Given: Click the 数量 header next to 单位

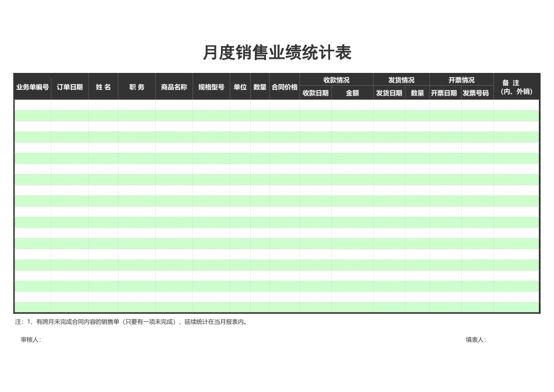Looking at the screenshot, I should tap(260, 86).
